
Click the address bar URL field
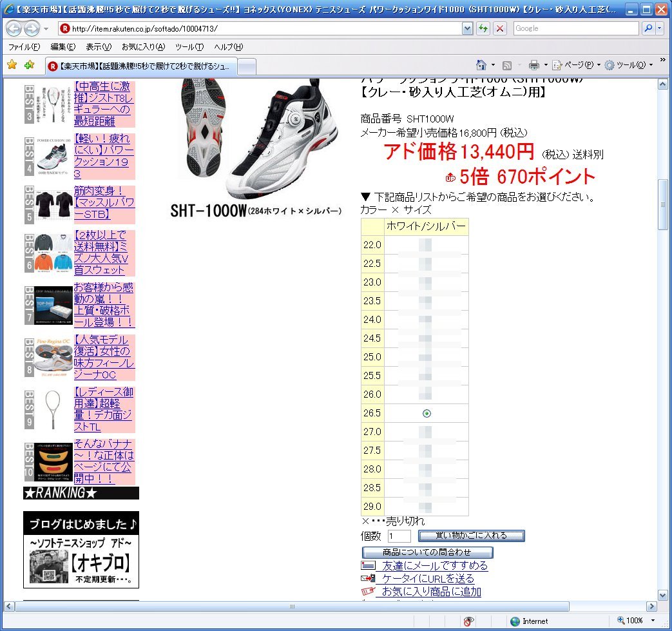coord(260,29)
